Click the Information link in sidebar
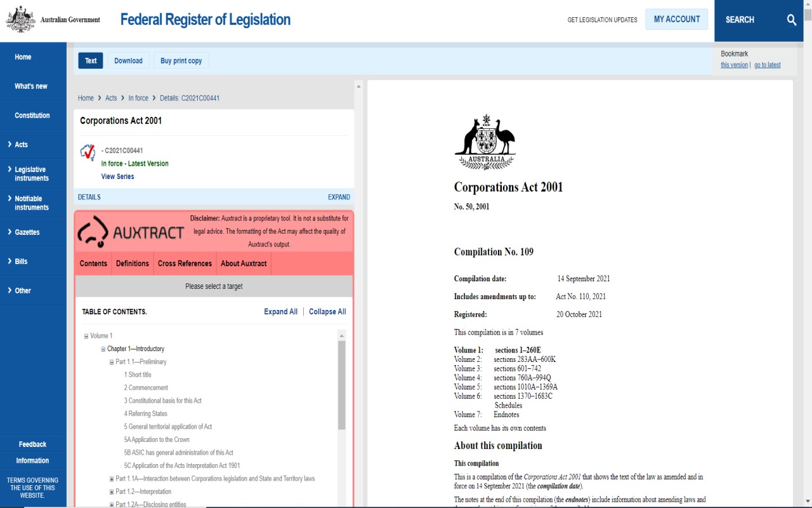The image size is (812, 508). click(32, 461)
